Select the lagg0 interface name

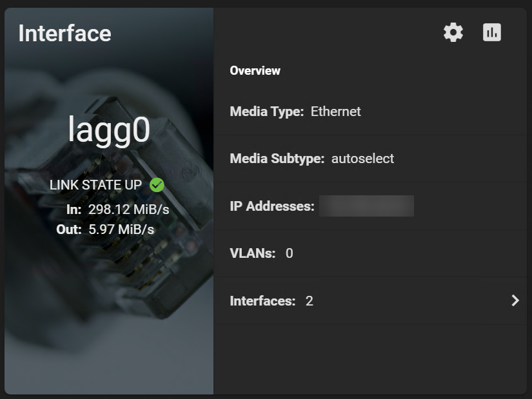[x=109, y=130]
